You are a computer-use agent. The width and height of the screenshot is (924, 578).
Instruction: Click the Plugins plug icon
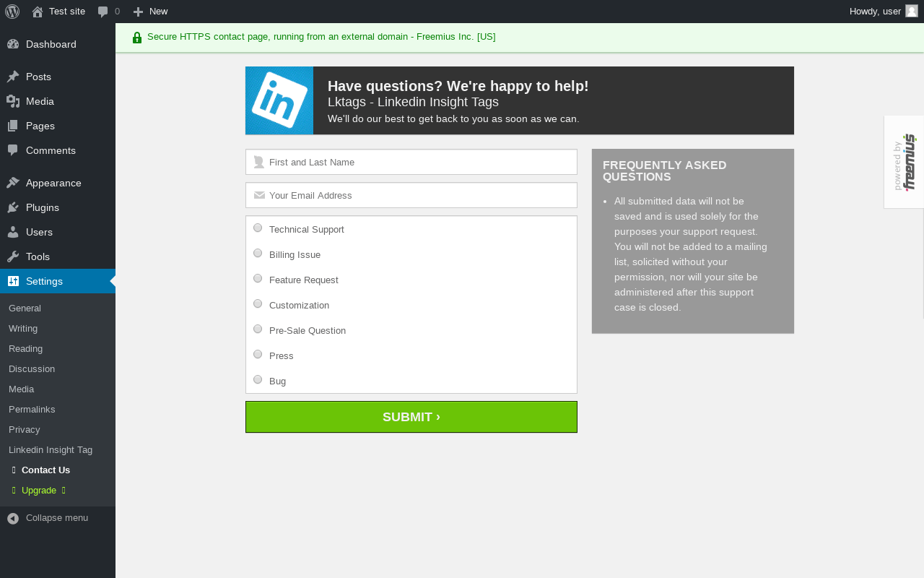coord(13,207)
